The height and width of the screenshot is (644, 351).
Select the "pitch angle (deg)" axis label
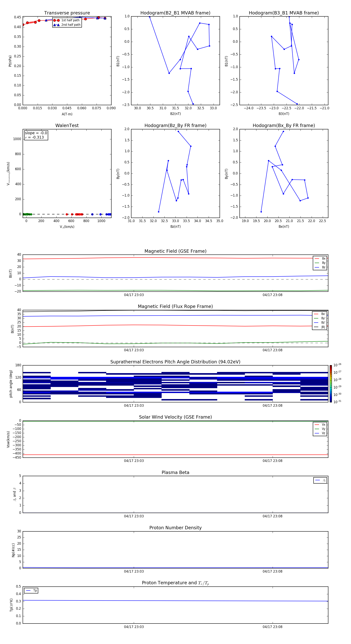(x=11, y=384)
